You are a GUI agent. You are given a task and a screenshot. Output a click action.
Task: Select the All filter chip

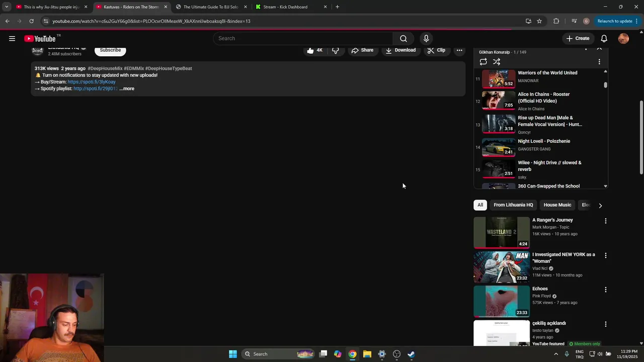coord(480,205)
